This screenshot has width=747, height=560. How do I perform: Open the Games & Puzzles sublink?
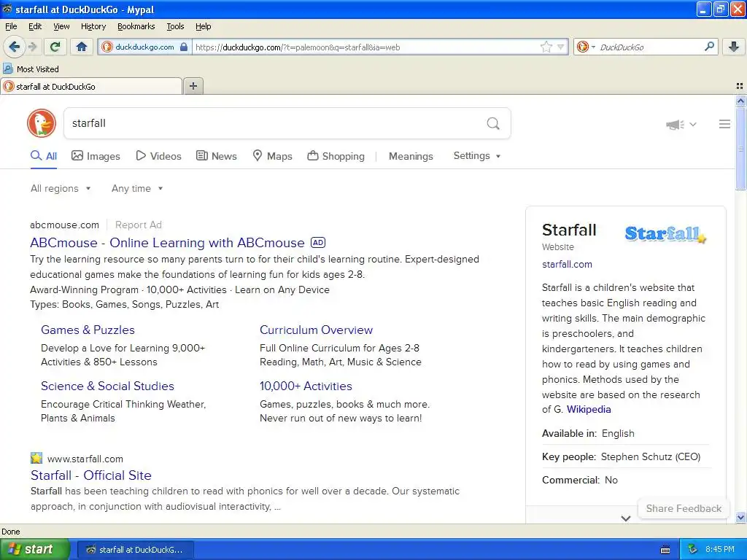pyautogui.click(x=88, y=330)
